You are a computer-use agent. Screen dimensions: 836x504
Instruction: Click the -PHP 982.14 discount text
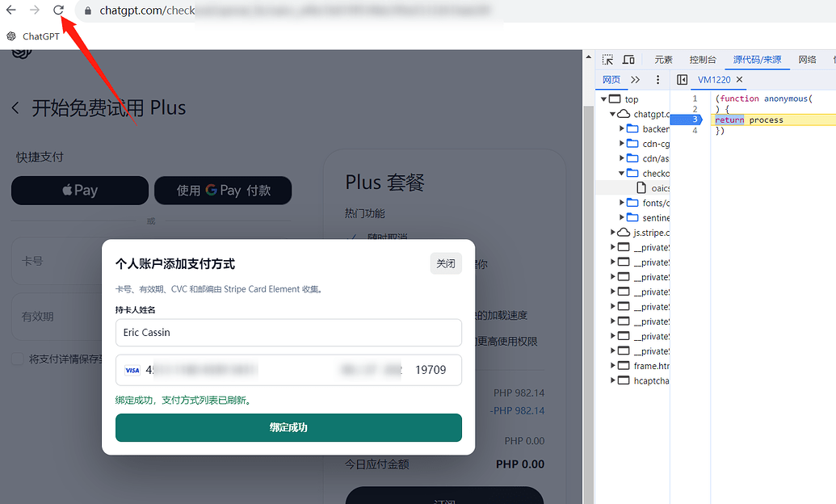pyautogui.click(x=517, y=410)
